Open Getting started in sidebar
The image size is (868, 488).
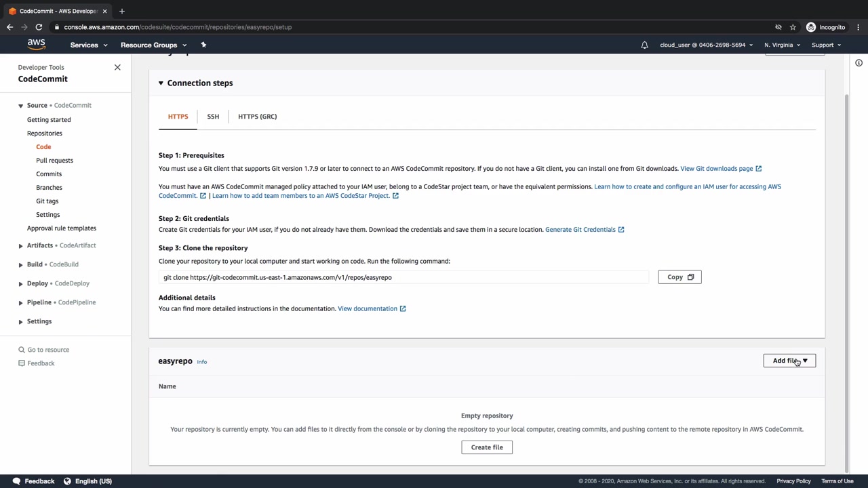[49, 119]
